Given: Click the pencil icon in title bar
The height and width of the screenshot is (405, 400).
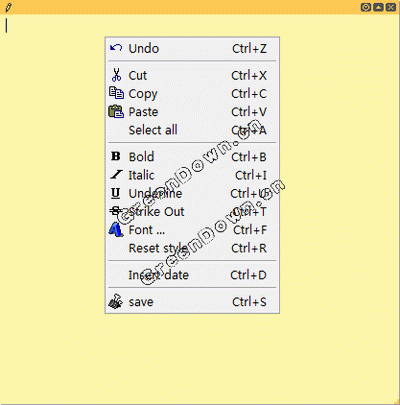Looking at the screenshot, I should (x=8, y=7).
